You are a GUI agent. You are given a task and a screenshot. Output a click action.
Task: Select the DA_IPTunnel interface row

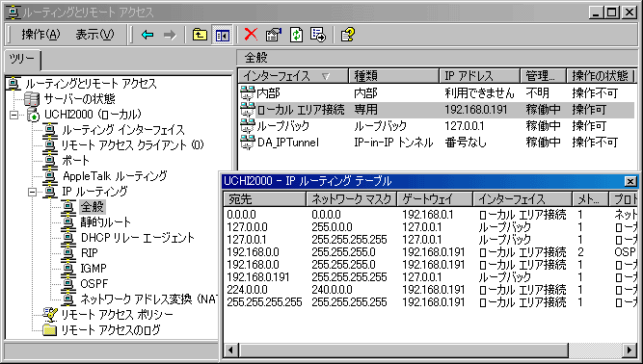click(x=437, y=143)
